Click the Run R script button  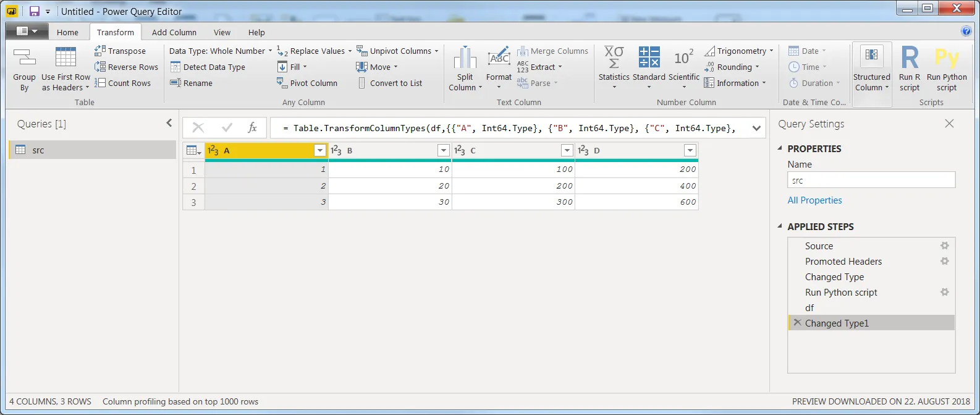(910, 69)
